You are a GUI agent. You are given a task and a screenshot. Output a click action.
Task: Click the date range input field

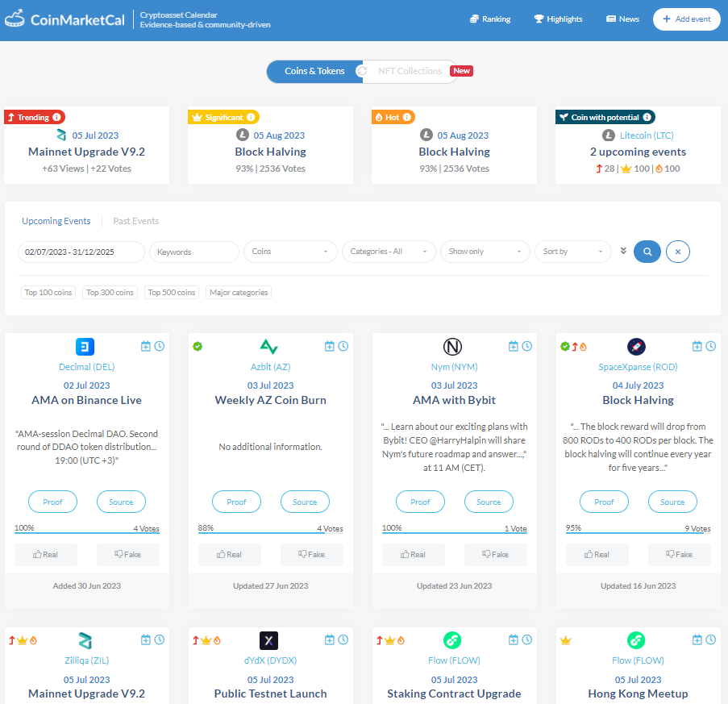point(81,252)
